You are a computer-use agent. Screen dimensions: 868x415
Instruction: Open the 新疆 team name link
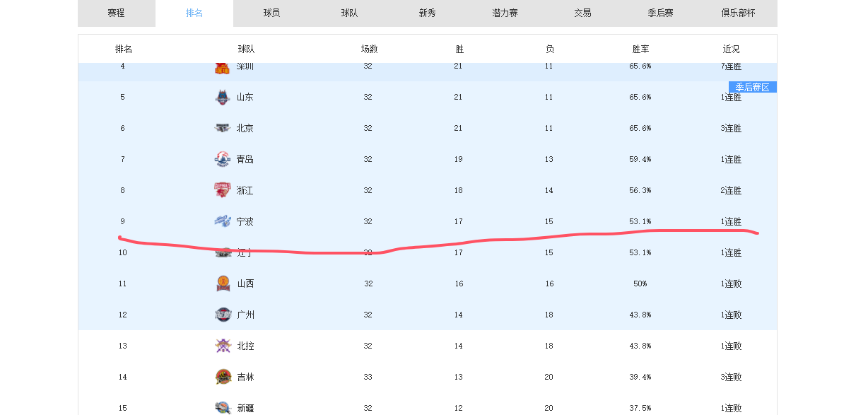pos(245,408)
